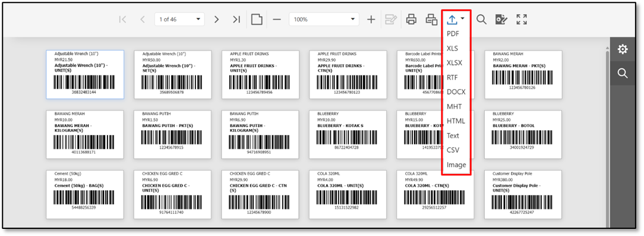Select COLA 320ML UNIT(S) label

coord(348,194)
